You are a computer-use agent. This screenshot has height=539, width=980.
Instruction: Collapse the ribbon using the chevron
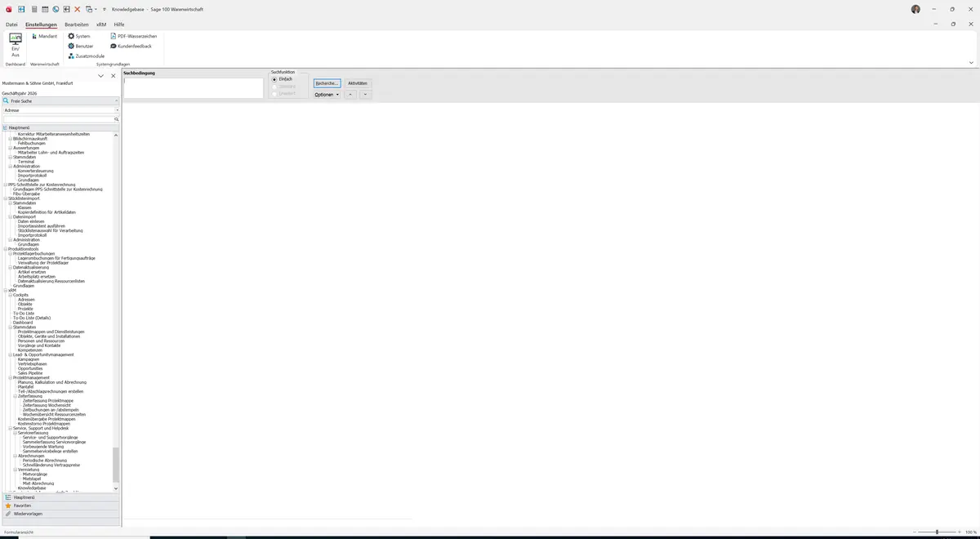point(971,62)
